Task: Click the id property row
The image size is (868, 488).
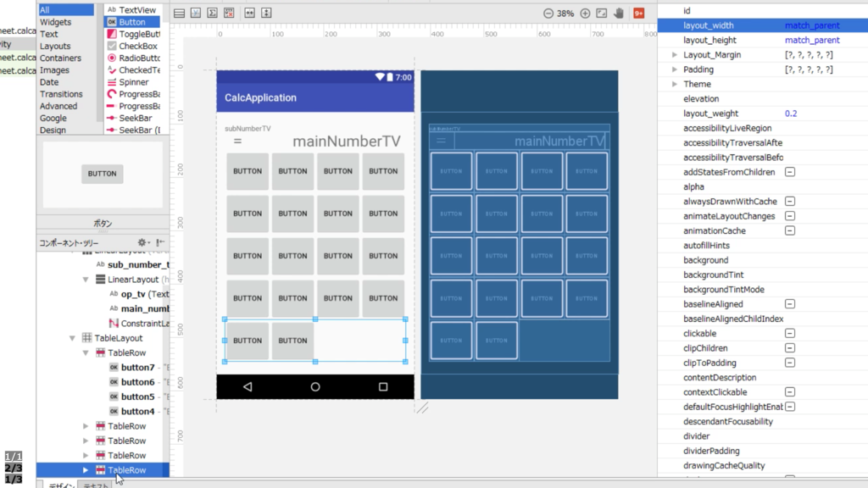Action: [763, 10]
